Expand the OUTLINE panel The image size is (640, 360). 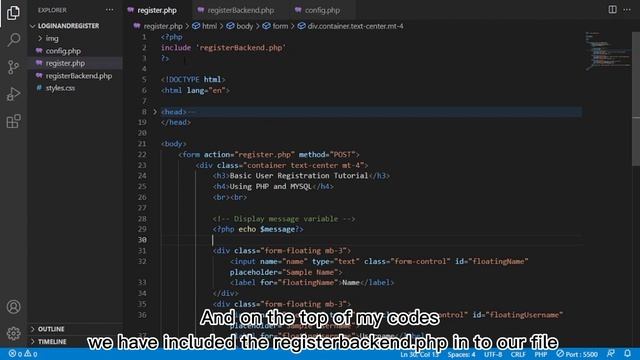(x=51, y=329)
